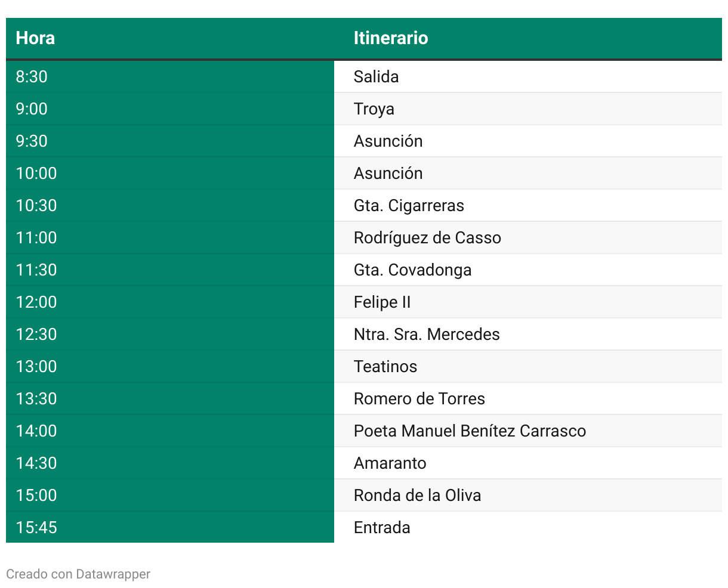Image resolution: width=728 pixels, height=588 pixels.
Task: Click Ntra. Sra. Mercedes entry
Action: point(426,335)
